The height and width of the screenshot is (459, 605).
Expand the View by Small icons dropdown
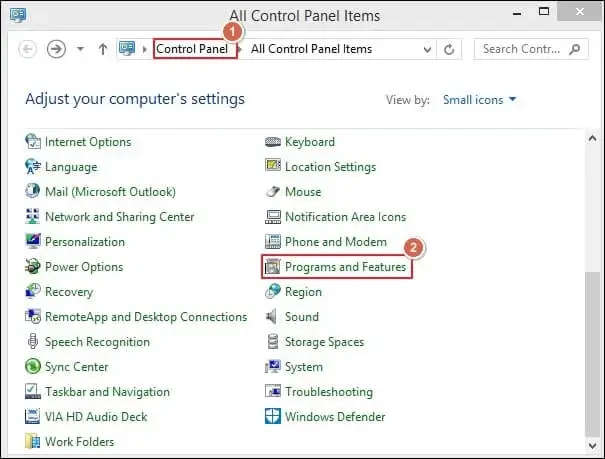pos(482,100)
